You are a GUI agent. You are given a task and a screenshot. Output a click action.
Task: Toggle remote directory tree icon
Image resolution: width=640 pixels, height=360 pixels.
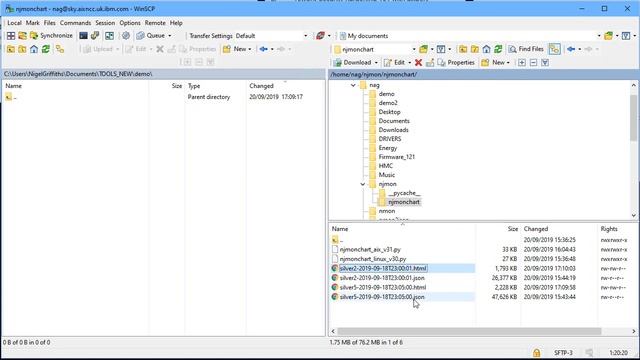(554, 49)
